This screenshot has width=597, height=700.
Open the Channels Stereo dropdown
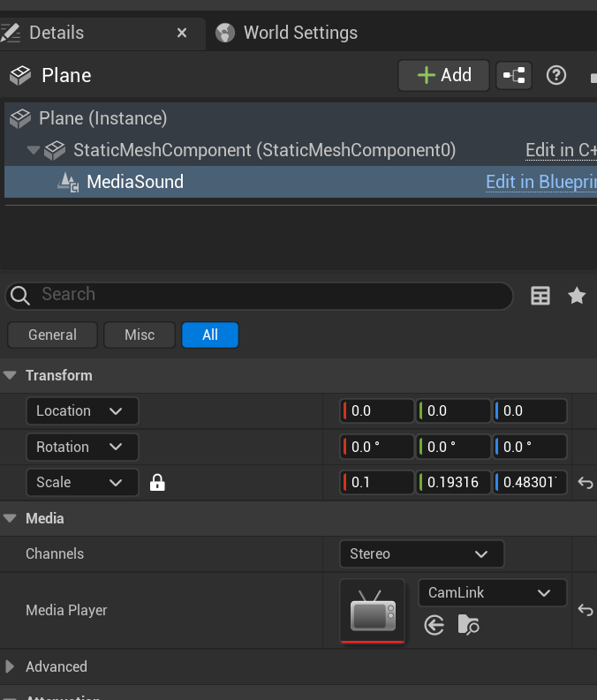tap(421, 554)
